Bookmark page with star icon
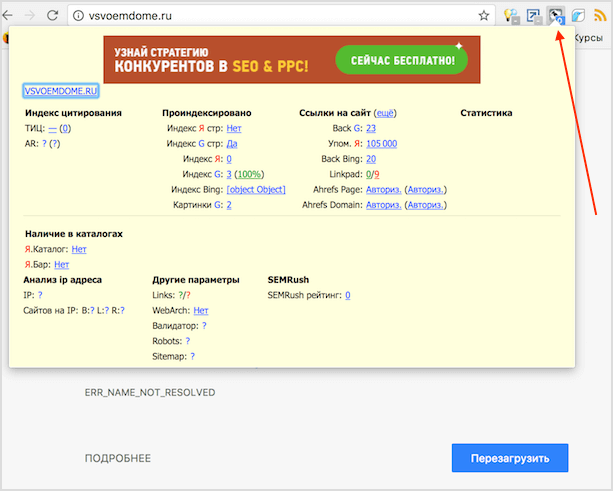 tap(484, 16)
